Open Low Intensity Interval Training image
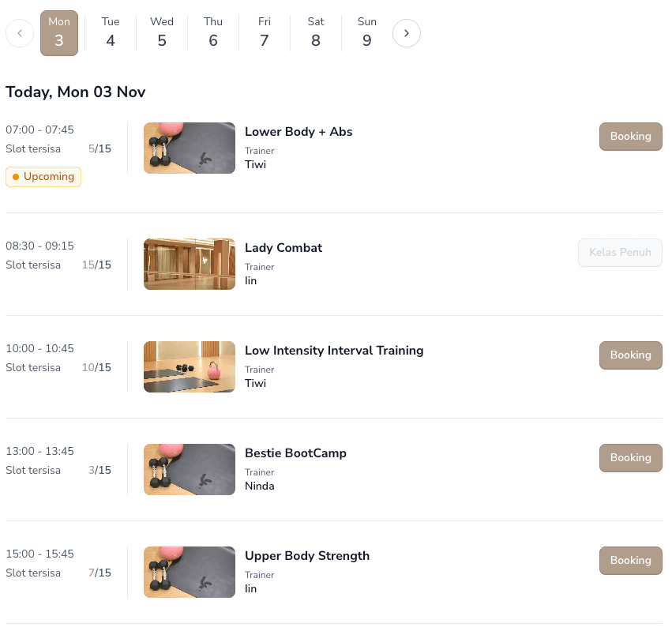This screenshot has height=631, width=672. (190, 367)
